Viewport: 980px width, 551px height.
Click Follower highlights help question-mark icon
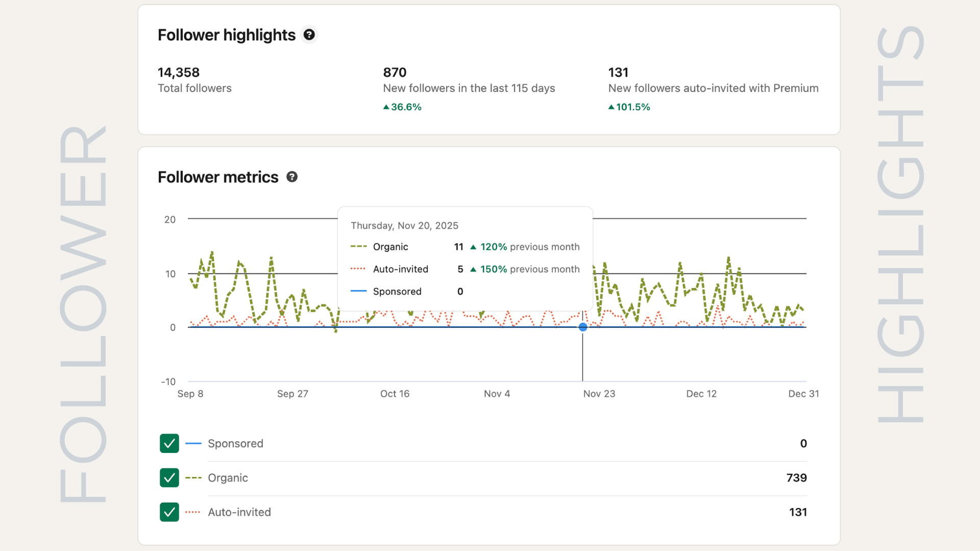(x=309, y=35)
